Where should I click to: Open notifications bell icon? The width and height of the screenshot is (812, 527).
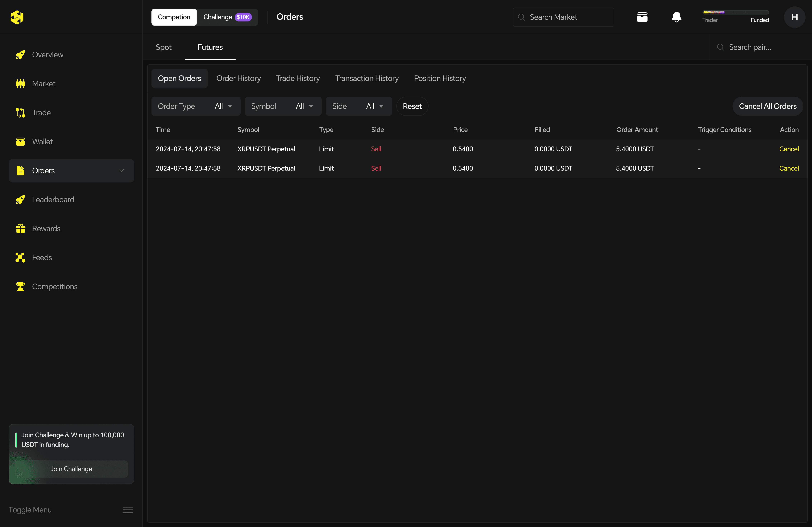coord(676,17)
